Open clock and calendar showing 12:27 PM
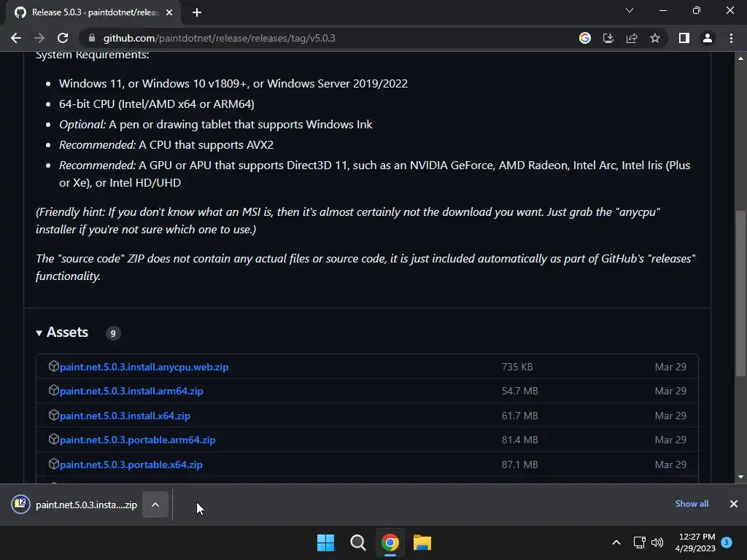747x560 pixels. pyautogui.click(x=695, y=542)
